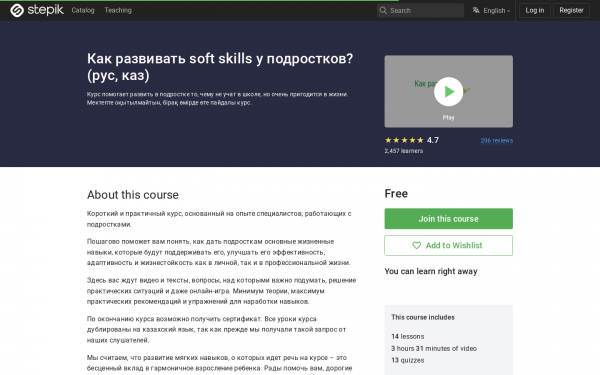Click paragraph starting with Пошагово поможет
The height and width of the screenshot is (375, 600).
pos(218,252)
